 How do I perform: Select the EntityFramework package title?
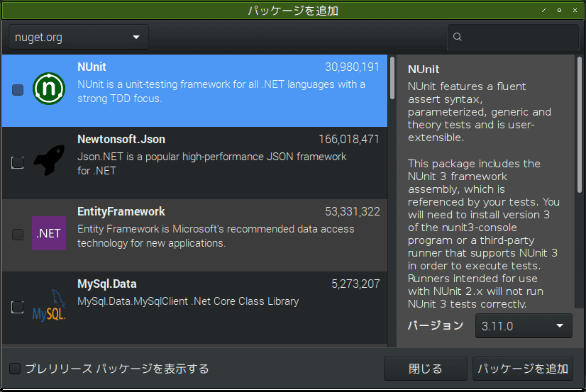[121, 212]
